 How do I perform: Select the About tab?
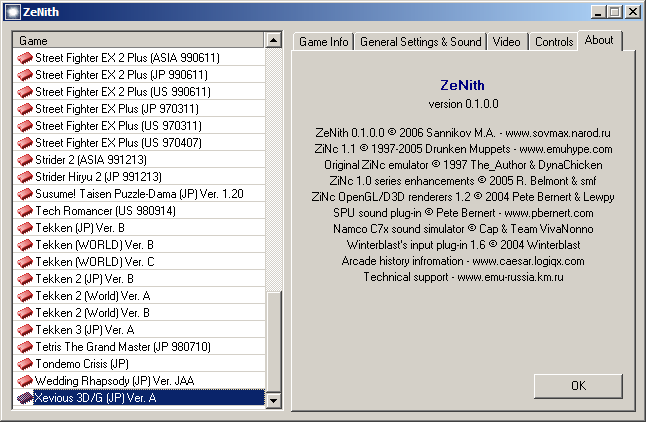(599, 40)
